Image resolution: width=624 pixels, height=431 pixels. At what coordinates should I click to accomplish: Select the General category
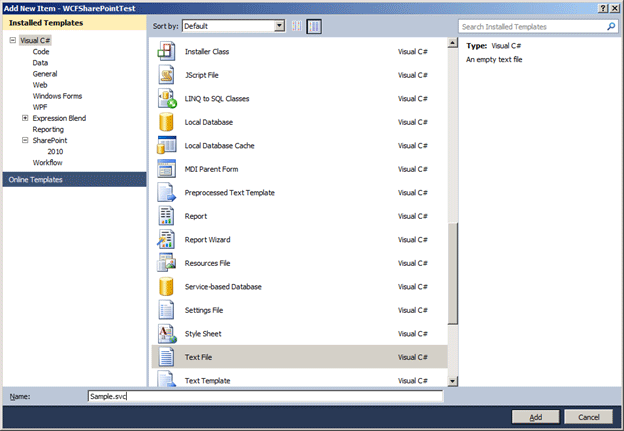45,74
